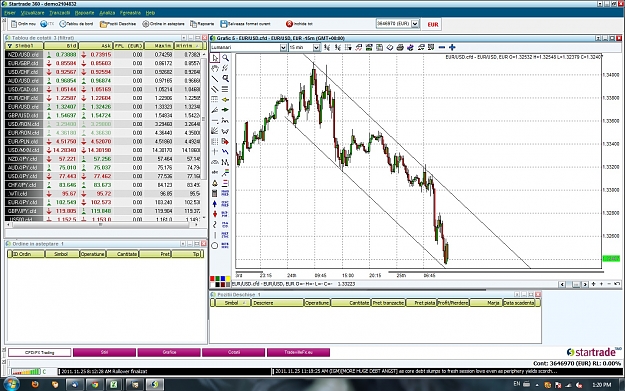Click the red down arrow sell marker

[x=215, y=214]
